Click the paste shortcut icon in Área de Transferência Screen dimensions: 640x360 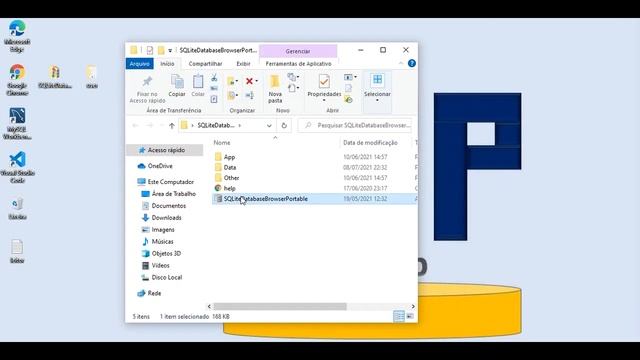214,99
